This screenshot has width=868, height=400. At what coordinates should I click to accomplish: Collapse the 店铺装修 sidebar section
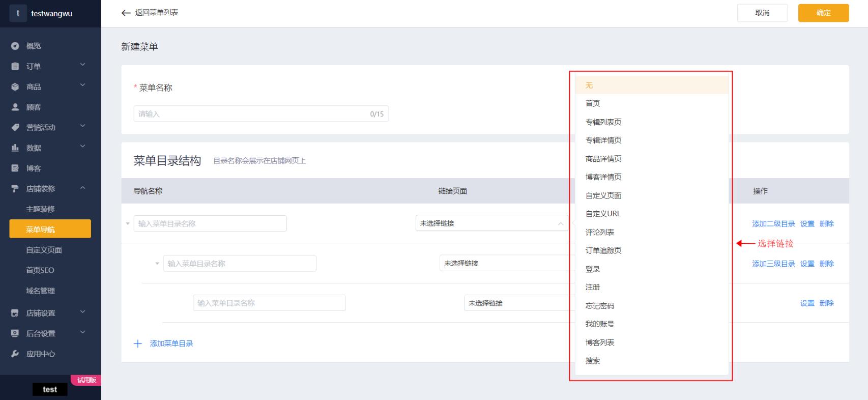(82, 188)
